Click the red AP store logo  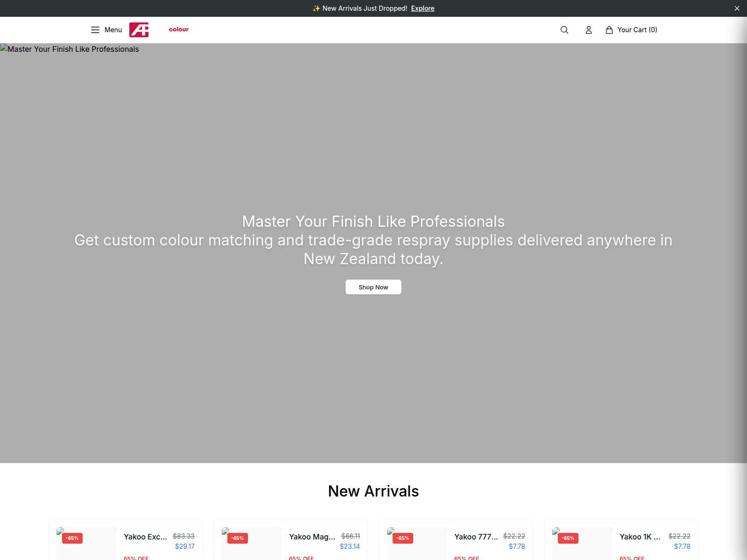tap(139, 30)
